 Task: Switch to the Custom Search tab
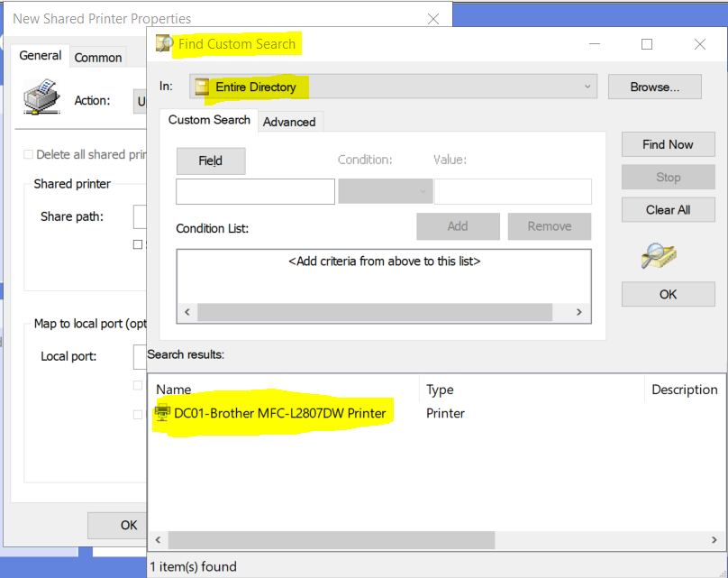209,120
